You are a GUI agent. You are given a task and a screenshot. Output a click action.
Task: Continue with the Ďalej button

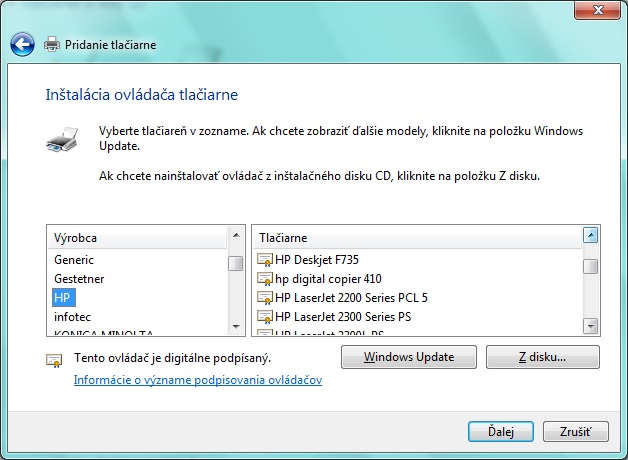(x=501, y=431)
